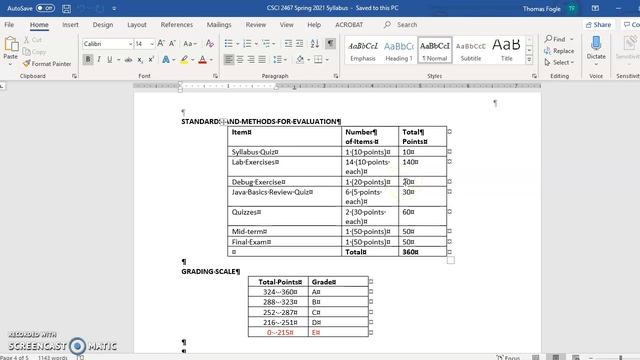Viewport: 640px width, 360px height.
Task: Switch to the Insert tab
Action: point(70,24)
